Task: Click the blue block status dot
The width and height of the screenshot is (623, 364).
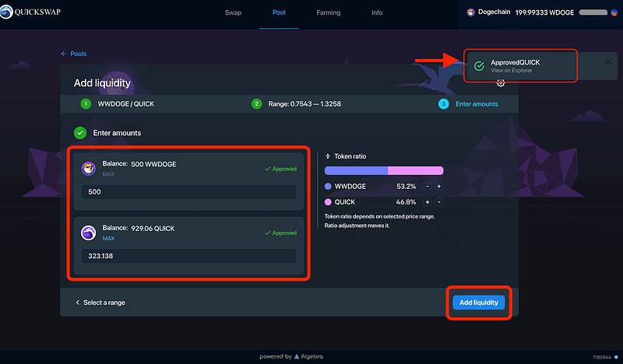Action: click(x=616, y=357)
